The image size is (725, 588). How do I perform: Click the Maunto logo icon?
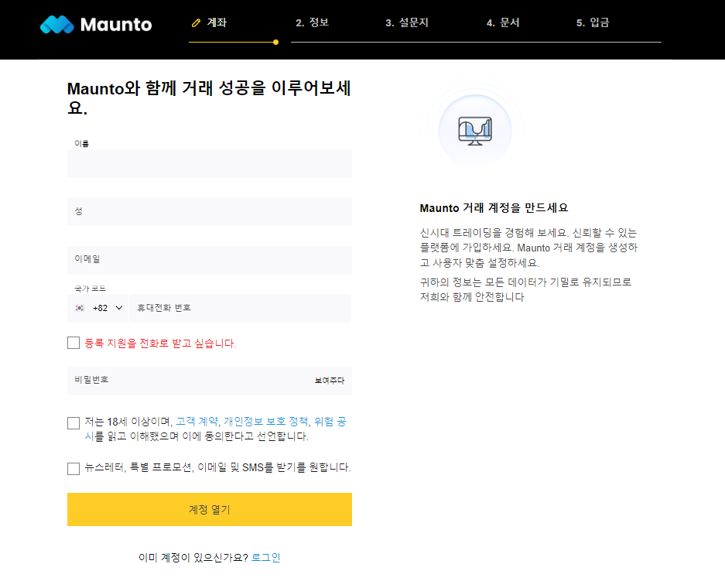point(57,25)
